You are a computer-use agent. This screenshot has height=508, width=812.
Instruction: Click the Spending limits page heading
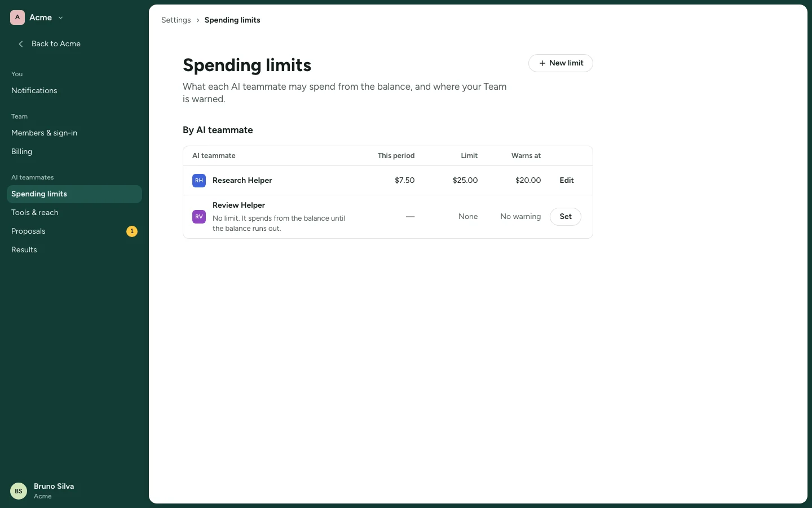(x=247, y=65)
